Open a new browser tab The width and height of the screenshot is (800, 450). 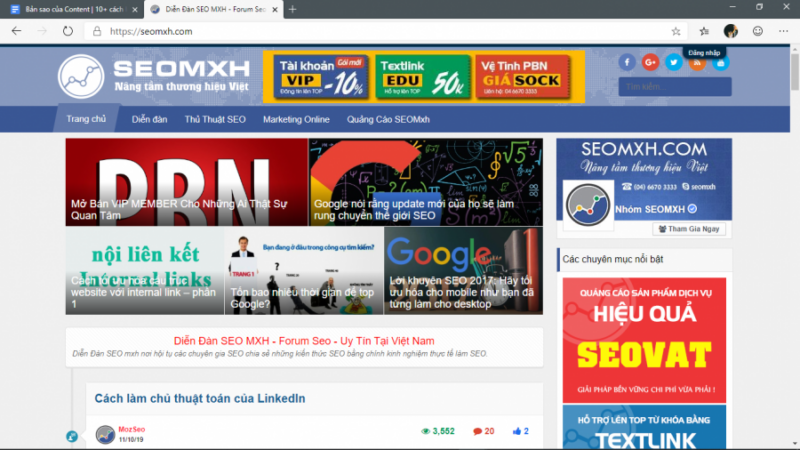point(292,9)
